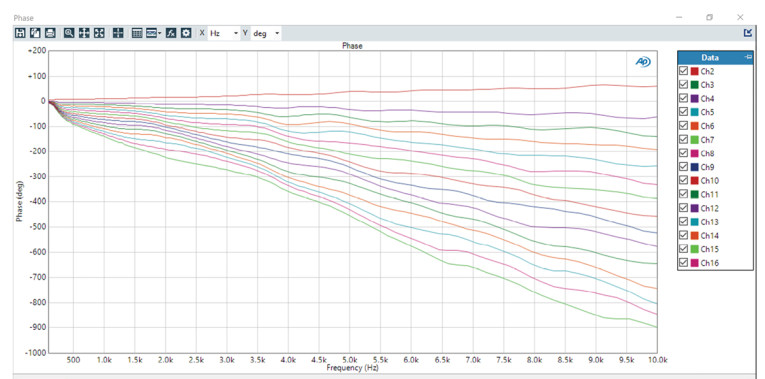Click the 5.0k frequency tick label
The image size is (765, 379).
click(349, 360)
